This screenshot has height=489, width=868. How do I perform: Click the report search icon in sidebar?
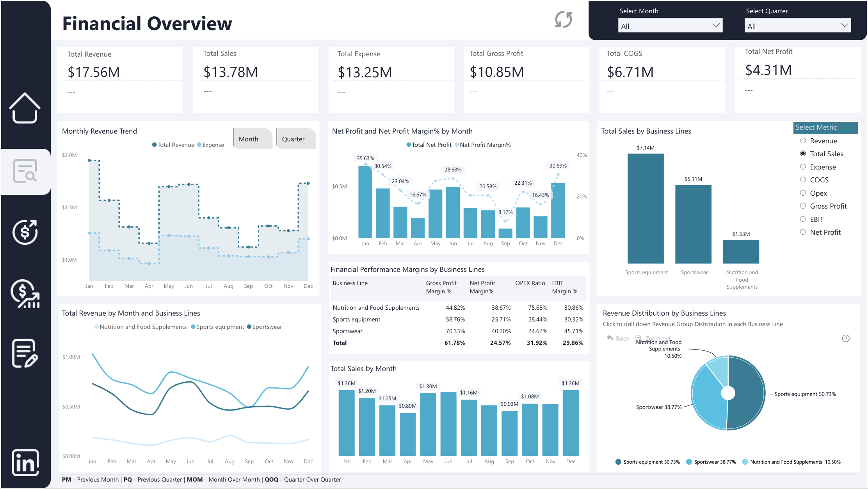25,171
